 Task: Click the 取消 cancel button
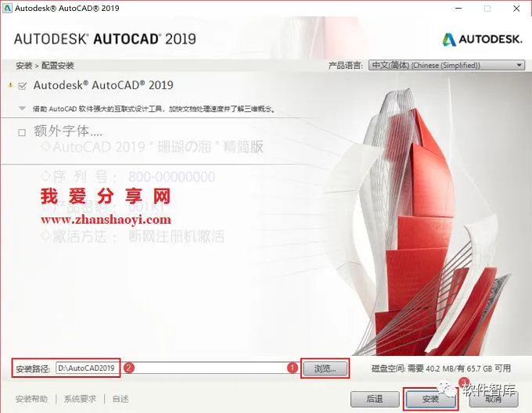494,399
